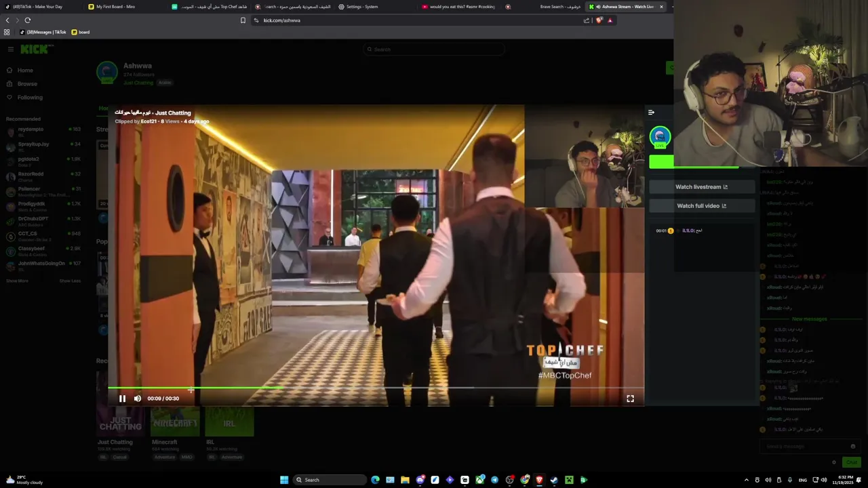Image resolution: width=868 pixels, height=488 pixels.
Task: Open Telegram from the taskbar
Action: coord(494,480)
